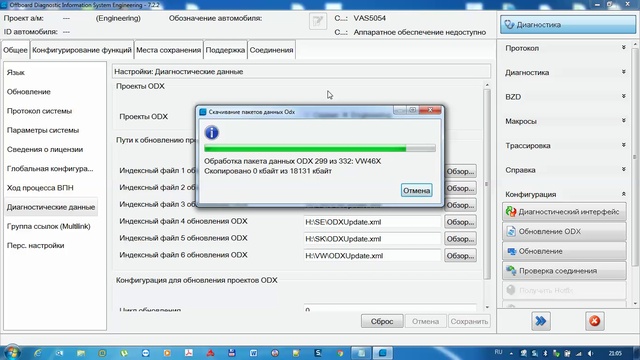The image size is (640, 360).
Task: Select Обновление in the left settings list
Action: click(x=29, y=92)
